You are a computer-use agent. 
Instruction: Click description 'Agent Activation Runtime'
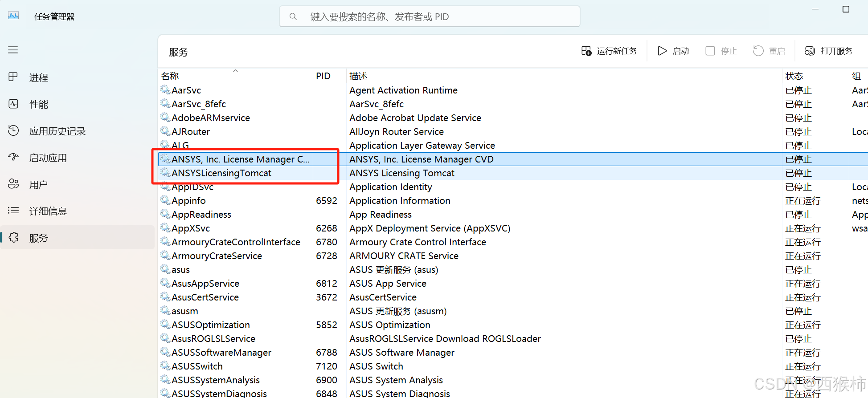tap(403, 90)
